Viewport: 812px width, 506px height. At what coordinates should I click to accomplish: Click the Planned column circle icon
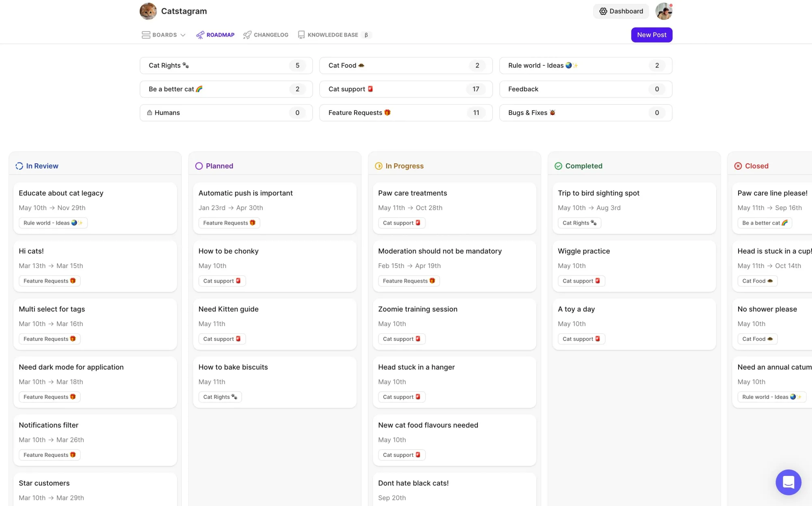199,166
